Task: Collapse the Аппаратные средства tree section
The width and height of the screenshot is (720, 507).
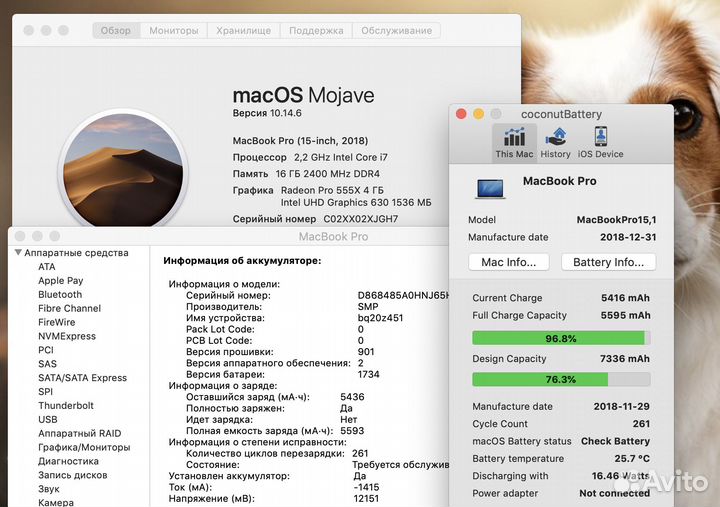Action: click(18, 253)
